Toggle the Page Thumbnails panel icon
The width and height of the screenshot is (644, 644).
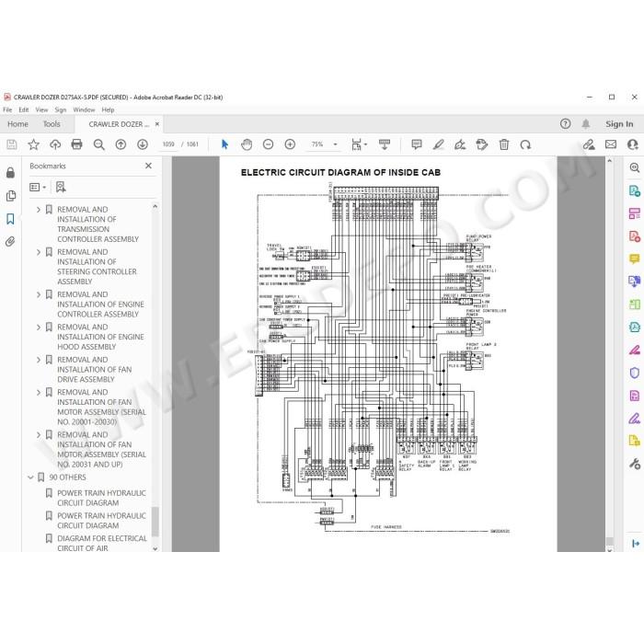pyautogui.click(x=11, y=196)
